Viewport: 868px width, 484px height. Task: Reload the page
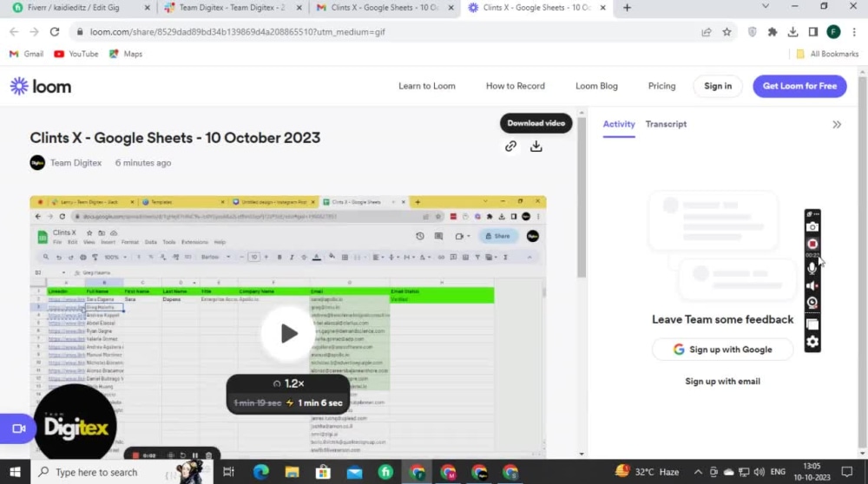(54, 32)
